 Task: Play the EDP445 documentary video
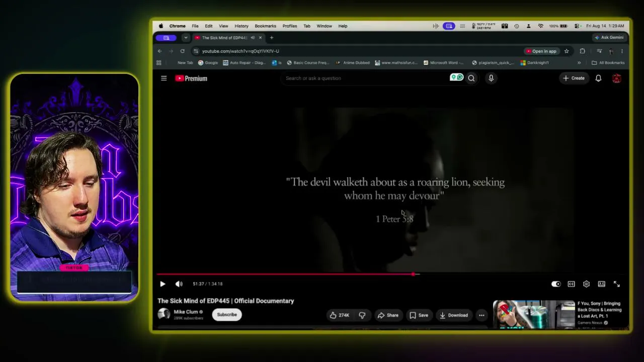point(163,284)
